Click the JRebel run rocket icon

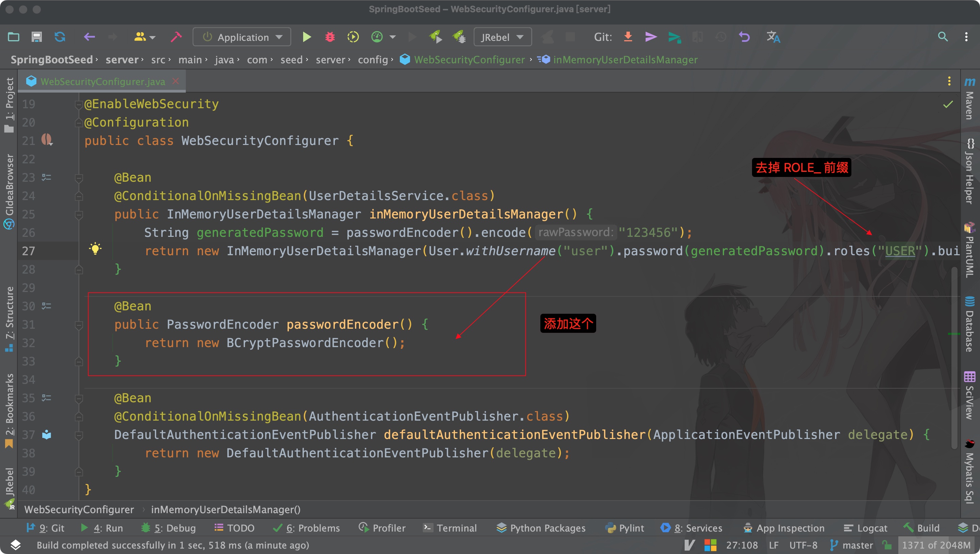tap(436, 37)
